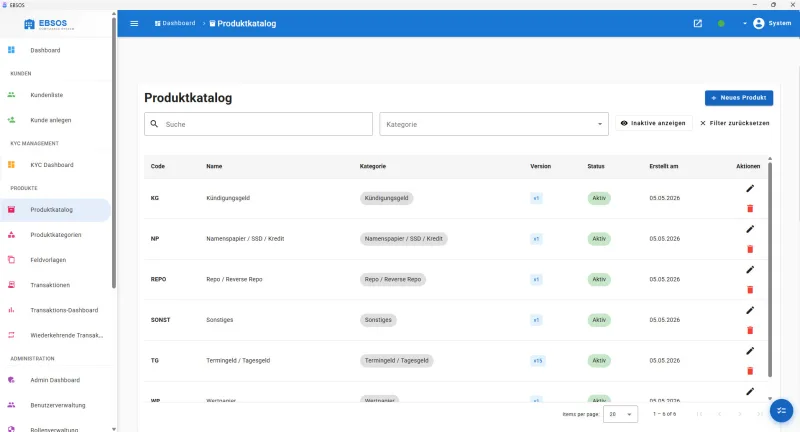Click the sidebar vertical scrollbar
This screenshot has width=800, height=432.
[114, 153]
